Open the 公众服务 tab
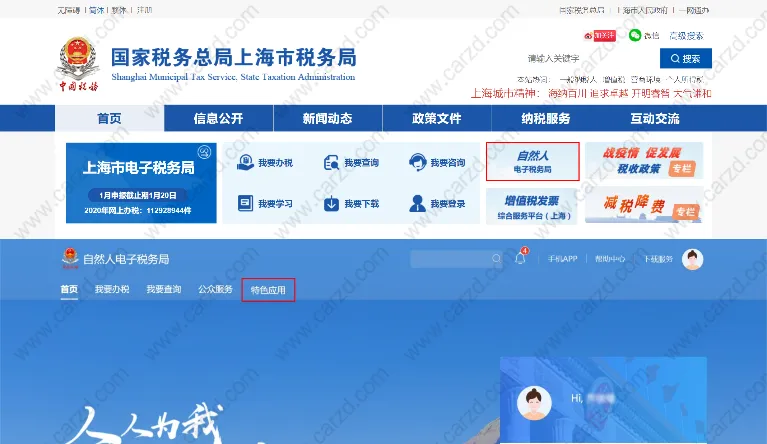The width and height of the screenshot is (767, 444). [215, 289]
